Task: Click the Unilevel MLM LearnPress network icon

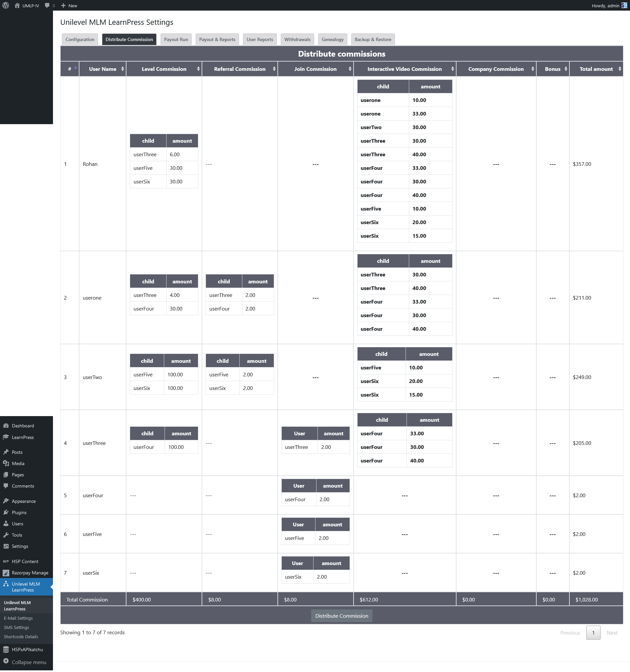Action: coord(6,584)
